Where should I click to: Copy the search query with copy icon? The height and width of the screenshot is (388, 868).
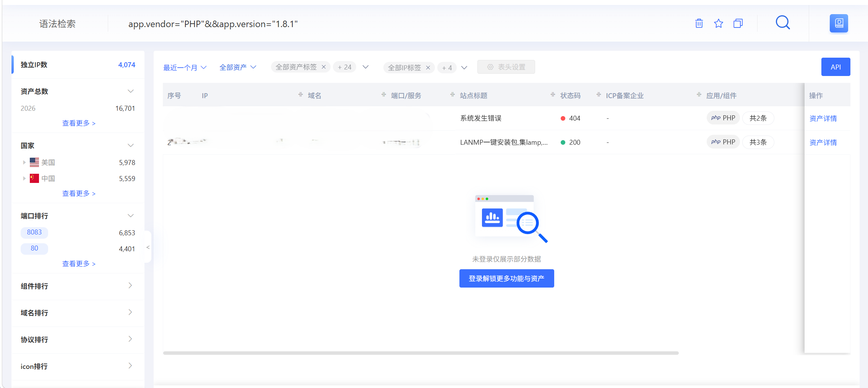pos(738,24)
